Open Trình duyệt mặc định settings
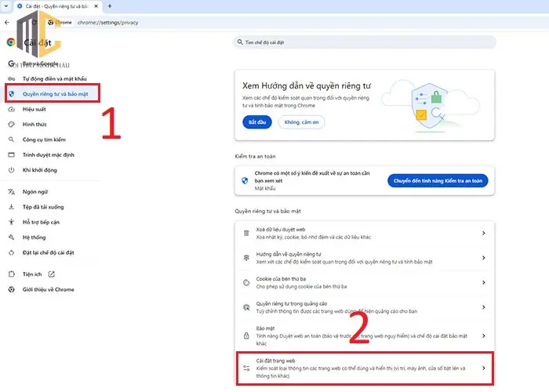The height and width of the screenshot is (392, 549). pyautogui.click(x=49, y=154)
